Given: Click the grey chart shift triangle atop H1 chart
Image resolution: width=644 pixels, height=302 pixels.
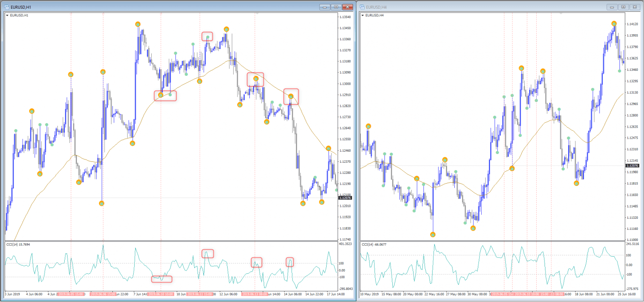Looking at the screenshot, I should pos(258,14).
